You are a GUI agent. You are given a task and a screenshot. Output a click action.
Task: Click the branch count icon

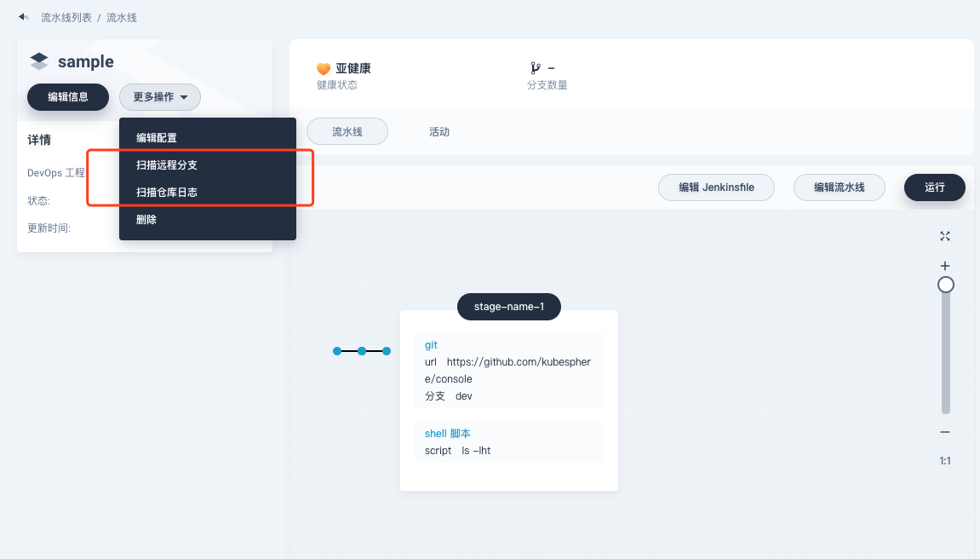[x=535, y=68]
